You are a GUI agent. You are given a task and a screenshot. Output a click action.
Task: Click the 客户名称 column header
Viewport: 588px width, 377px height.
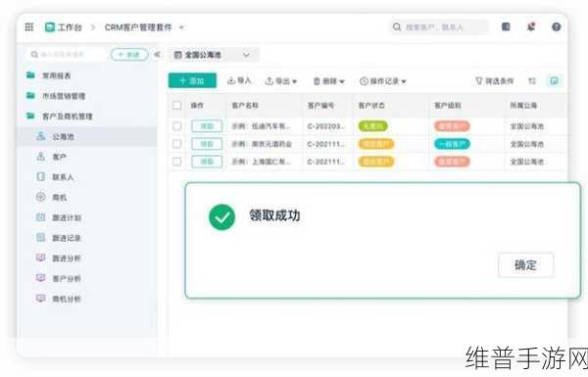coord(245,106)
